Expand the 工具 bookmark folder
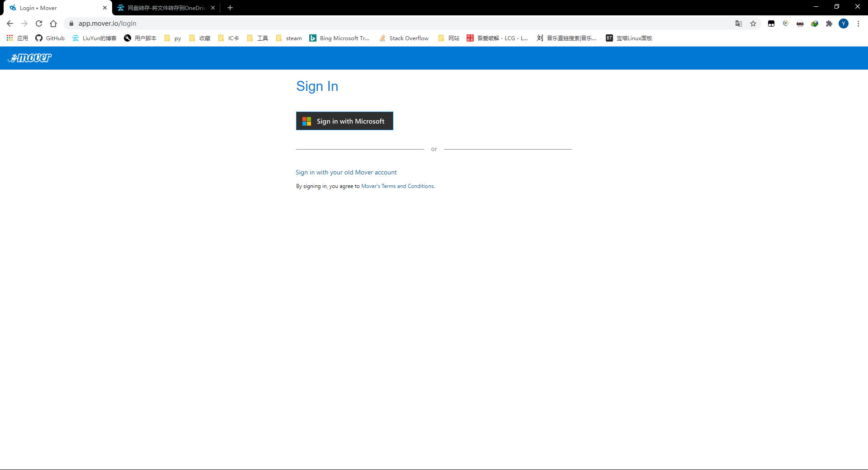Screen dimensions: 868x470 tap(258, 38)
